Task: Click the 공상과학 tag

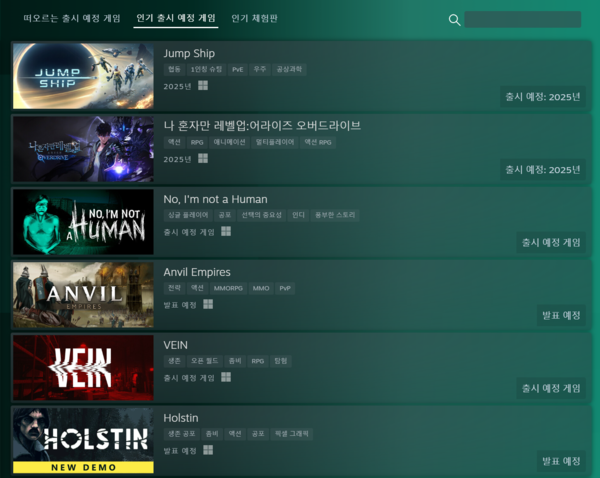Action: pyautogui.click(x=289, y=69)
